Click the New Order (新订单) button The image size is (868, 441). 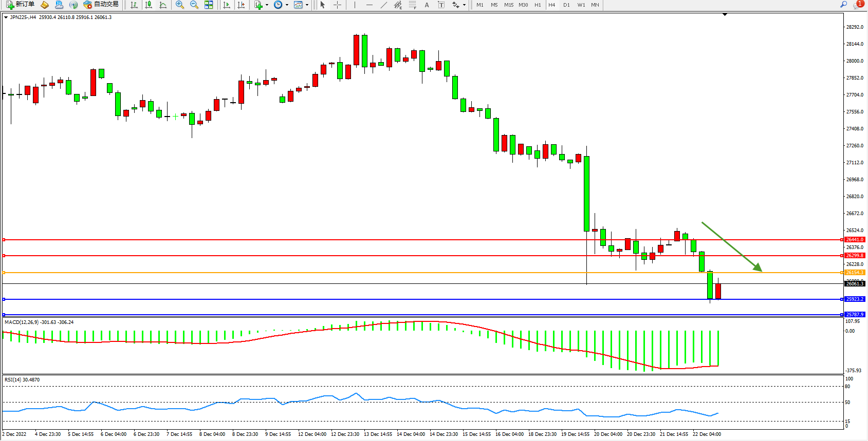pyautogui.click(x=21, y=5)
